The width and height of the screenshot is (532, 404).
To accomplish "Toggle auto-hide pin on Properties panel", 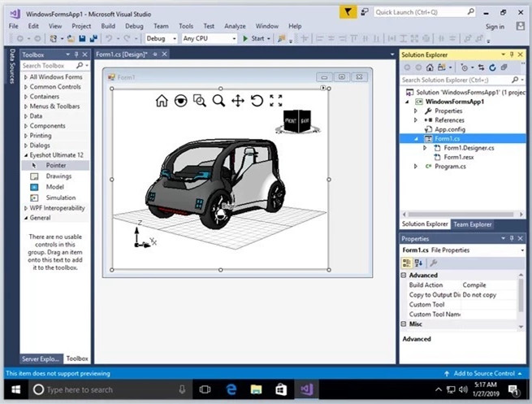I will click(x=512, y=238).
